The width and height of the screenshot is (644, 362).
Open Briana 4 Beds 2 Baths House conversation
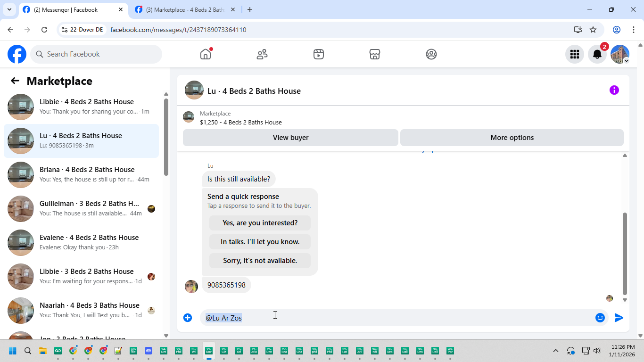pos(82,175)
